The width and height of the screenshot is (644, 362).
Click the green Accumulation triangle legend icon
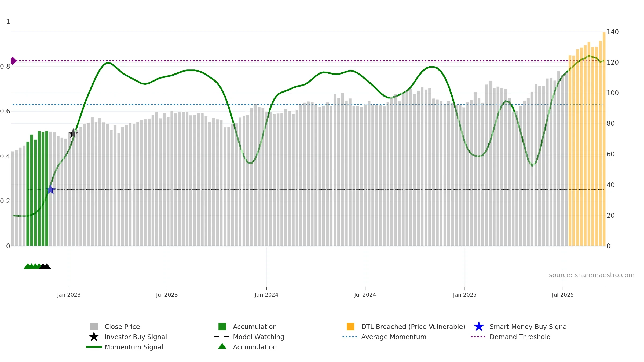click(x=222, y=346)
